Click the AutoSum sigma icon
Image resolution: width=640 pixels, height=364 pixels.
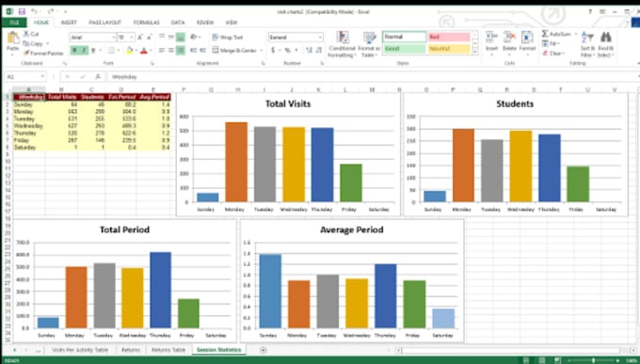pos(545,34)
